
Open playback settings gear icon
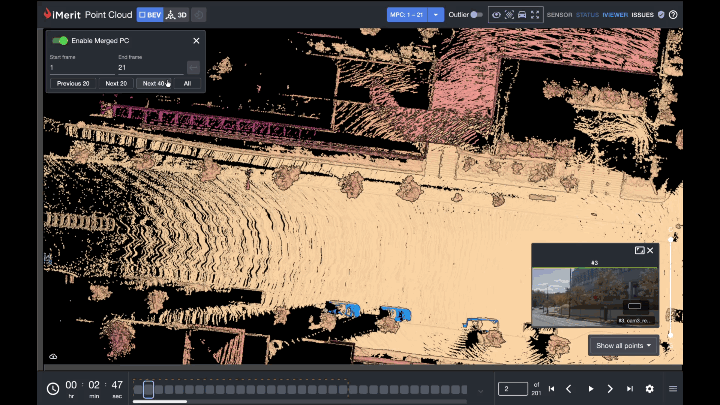pos(649,389)
